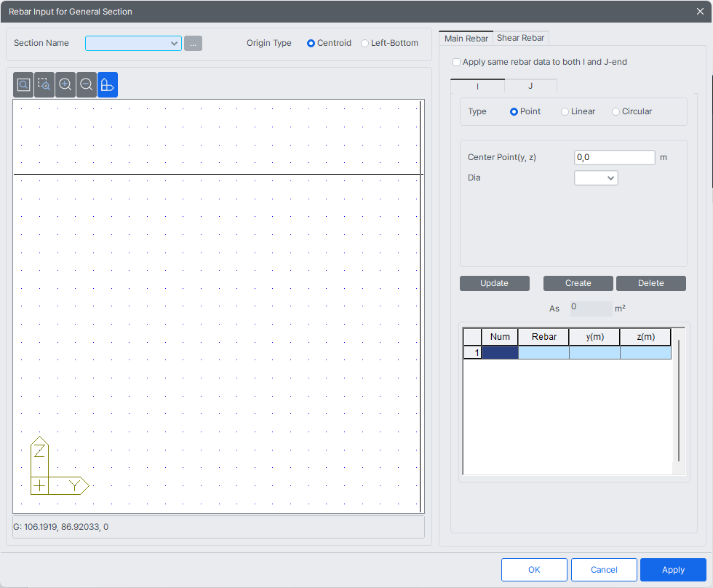
Task: Click the ellipsis browse button beside Section Name
Action: click(x=194, y=44)
